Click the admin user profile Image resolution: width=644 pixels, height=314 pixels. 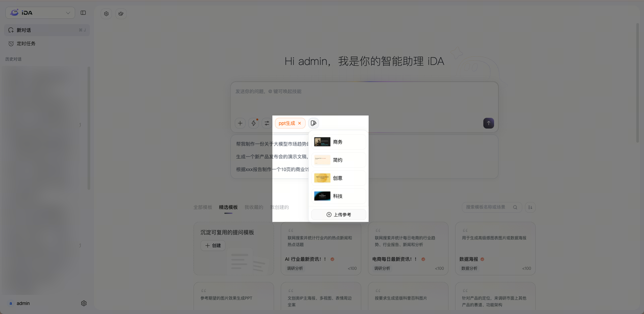(20, 303)
